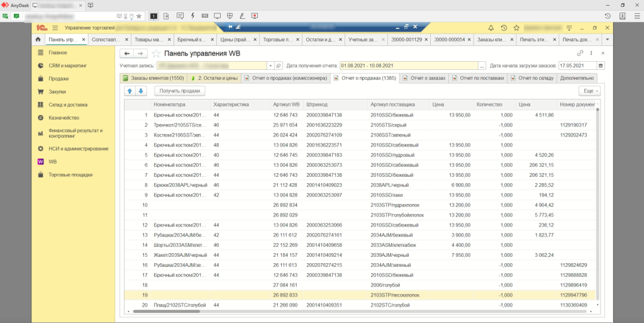Click the home page icon in tab bar
The width and height of the screenshot is (644, 323).
(38, 40)
